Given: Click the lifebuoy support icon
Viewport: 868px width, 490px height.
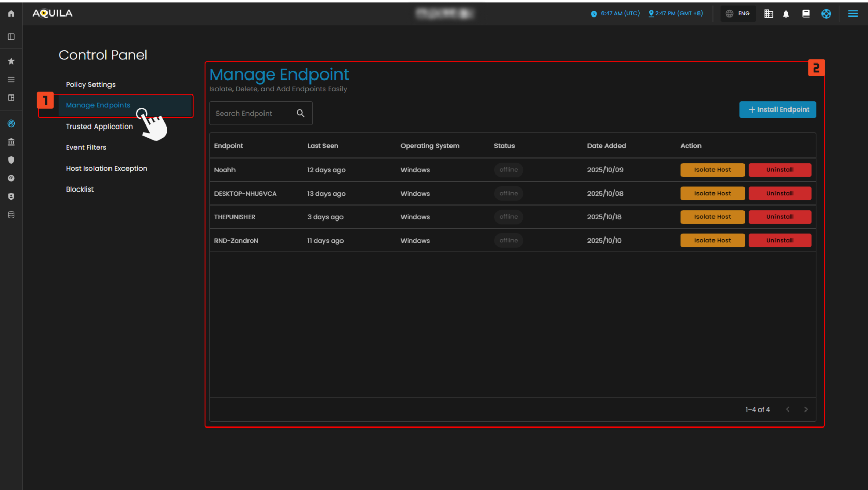Looking at the screenshot, I should [826, 14].
